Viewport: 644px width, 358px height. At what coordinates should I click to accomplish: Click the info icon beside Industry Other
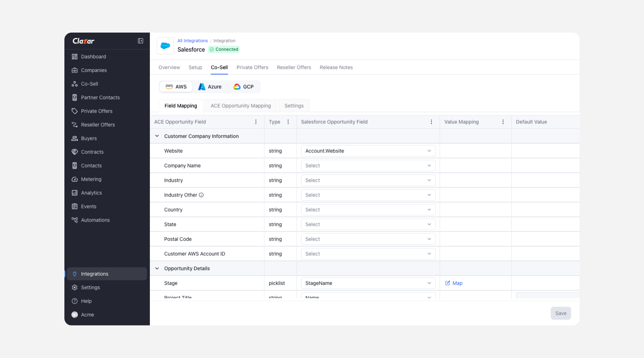click(201, 195)
